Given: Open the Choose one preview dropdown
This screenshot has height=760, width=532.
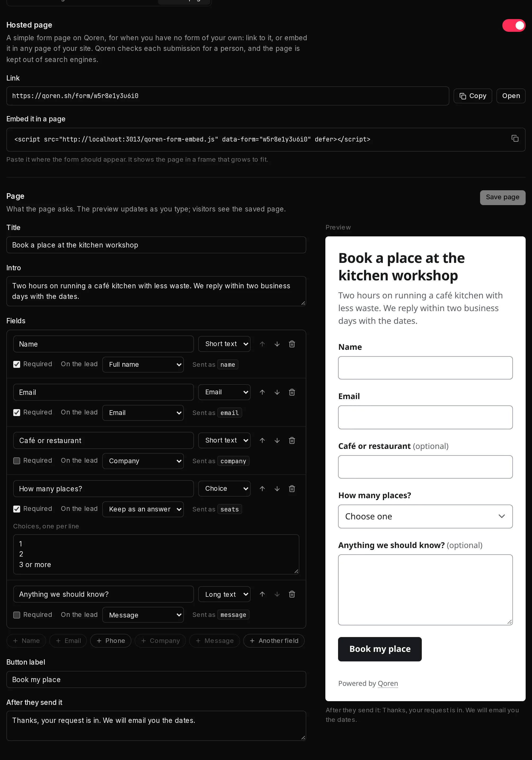Looking at the screenshot, I should (x=425, y=516).
